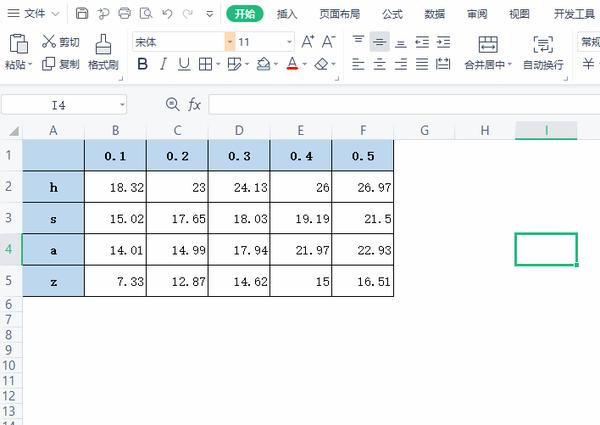Decrease indent icon
Image resolution: width=600 pixels, height=425 pixels.
tap(422, 42)
